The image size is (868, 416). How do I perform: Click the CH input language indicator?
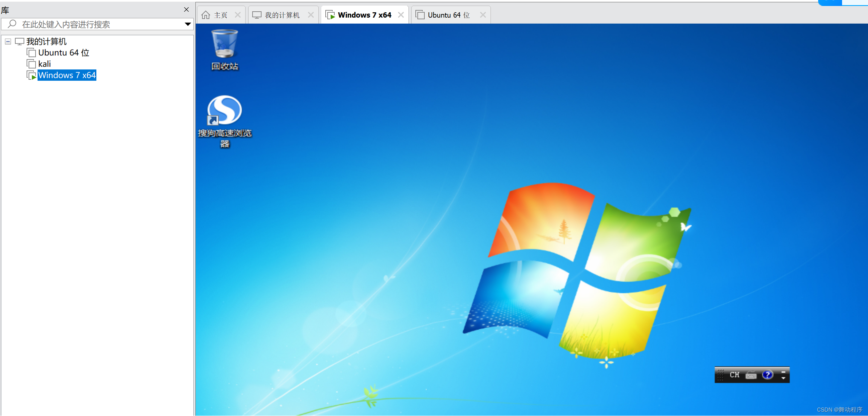(x=734, y=375)
